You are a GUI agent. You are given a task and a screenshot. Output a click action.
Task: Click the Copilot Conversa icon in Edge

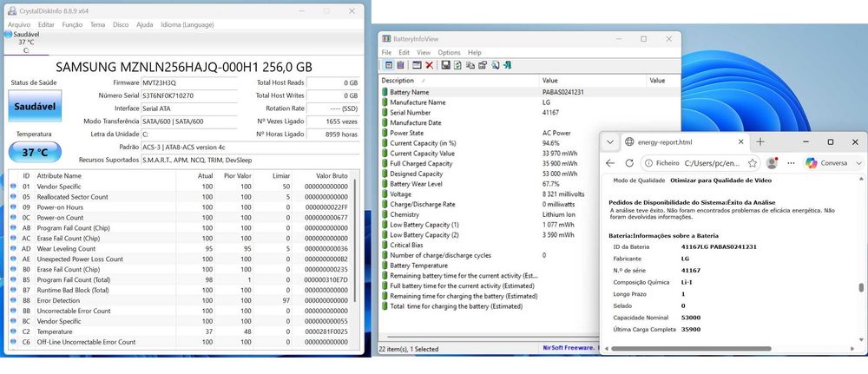pyautogui.click(x=811, y=163)
